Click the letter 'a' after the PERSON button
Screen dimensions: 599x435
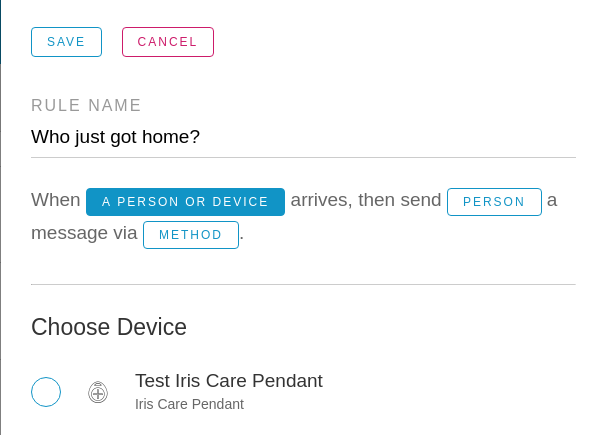coord(552,201)
